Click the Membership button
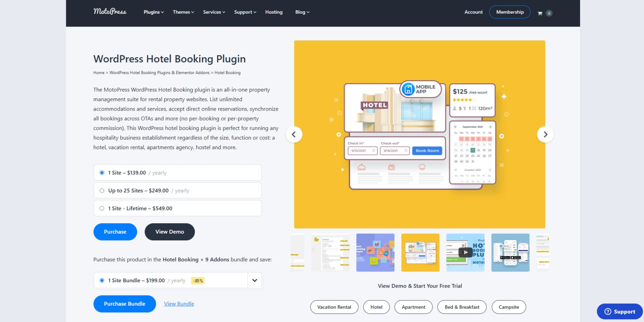The height and width of the screenshot is (322, 644). tap(509, 12)
